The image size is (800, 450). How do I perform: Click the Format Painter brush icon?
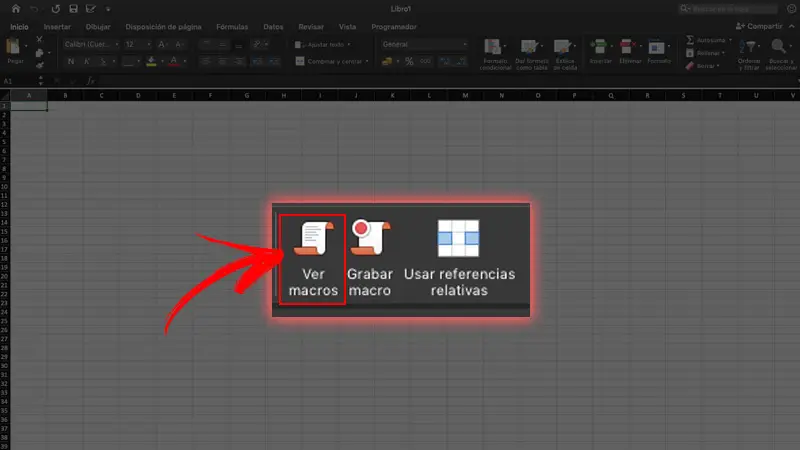[x=39, y=65]
